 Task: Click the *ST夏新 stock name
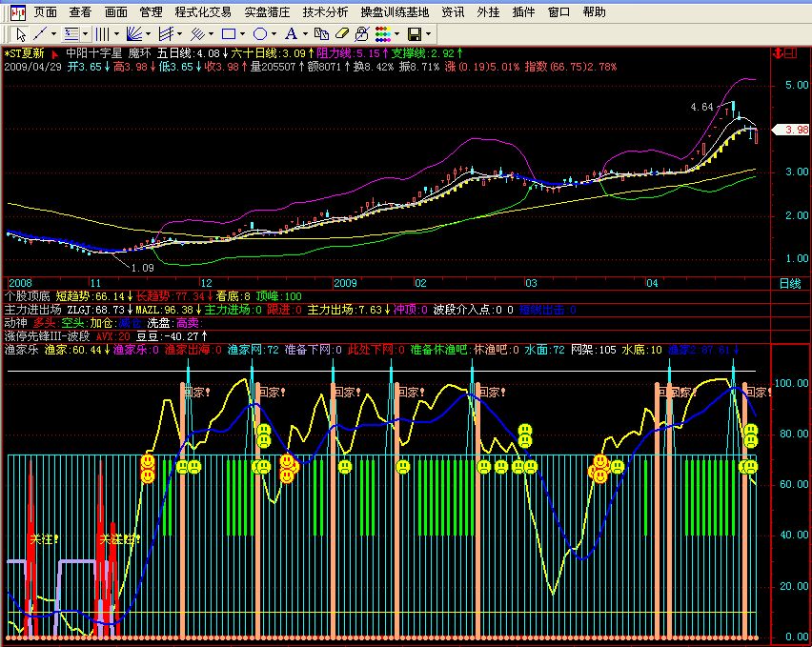(25, 53)
